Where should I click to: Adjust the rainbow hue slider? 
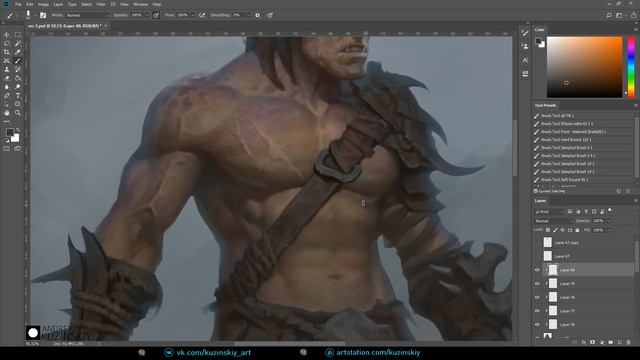pyautogui.click(x=631, y=67)
